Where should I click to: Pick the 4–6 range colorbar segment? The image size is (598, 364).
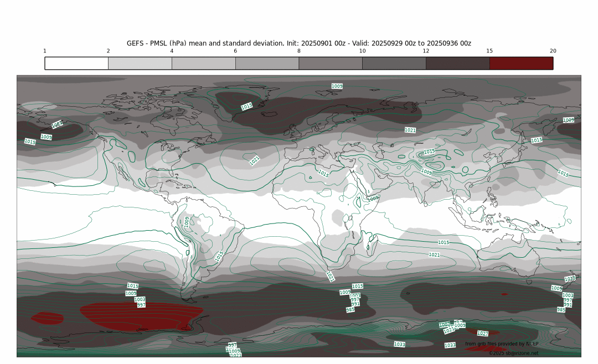pos(203,63)
